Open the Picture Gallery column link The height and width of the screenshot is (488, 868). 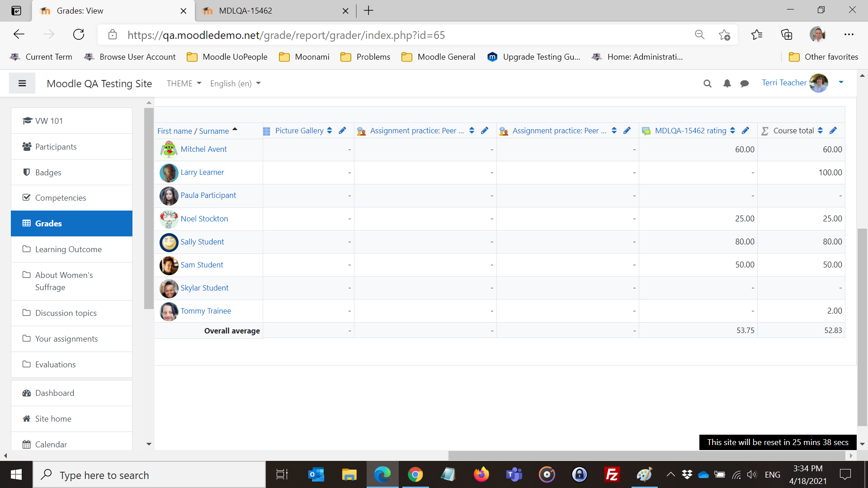[x=299, y=131]
